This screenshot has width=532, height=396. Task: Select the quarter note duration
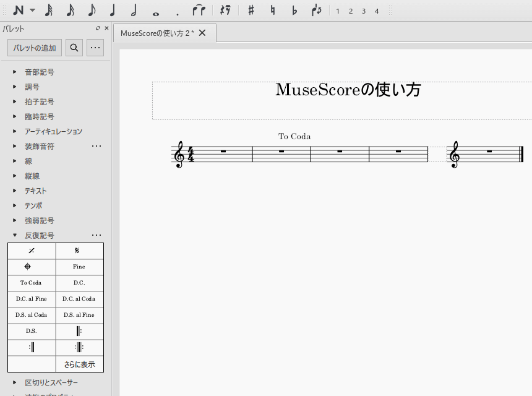pos(113,11)
